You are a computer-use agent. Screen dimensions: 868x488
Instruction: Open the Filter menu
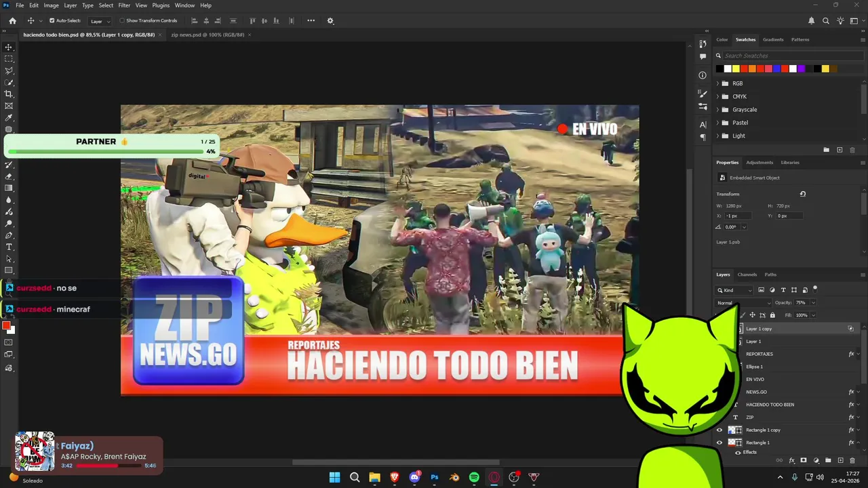pos(124,5)
